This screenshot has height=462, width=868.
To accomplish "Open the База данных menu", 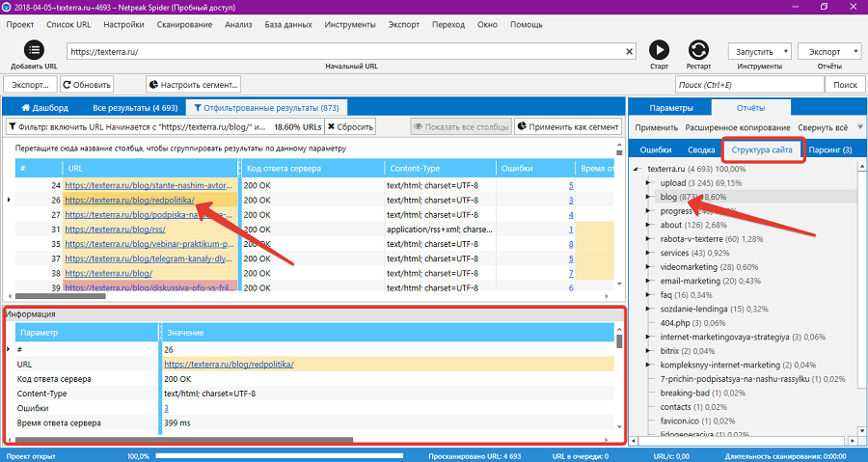I will pyautogui.click(x=287, y=24).
